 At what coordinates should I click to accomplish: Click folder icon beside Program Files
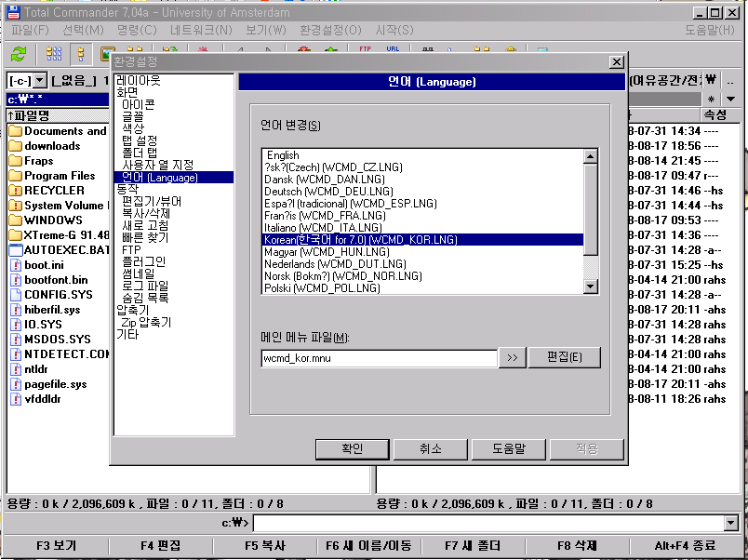point(16,175)
